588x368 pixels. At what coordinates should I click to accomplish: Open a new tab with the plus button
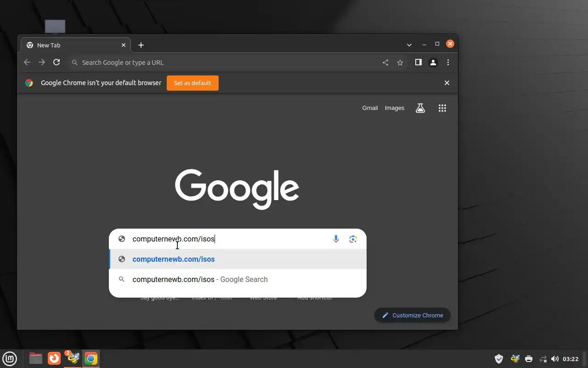pyautogui.click(x=141, y=45)
